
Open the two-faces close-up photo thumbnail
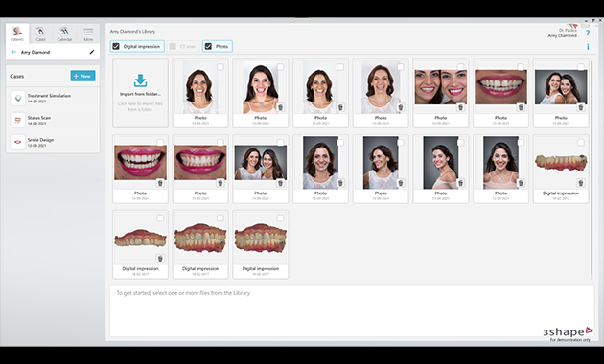click(x=441, y=87)
